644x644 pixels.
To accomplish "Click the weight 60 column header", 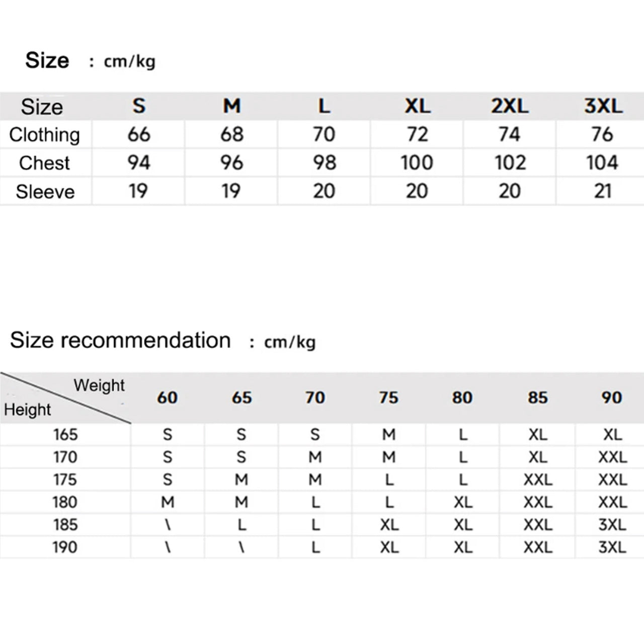I will [167, 397].
